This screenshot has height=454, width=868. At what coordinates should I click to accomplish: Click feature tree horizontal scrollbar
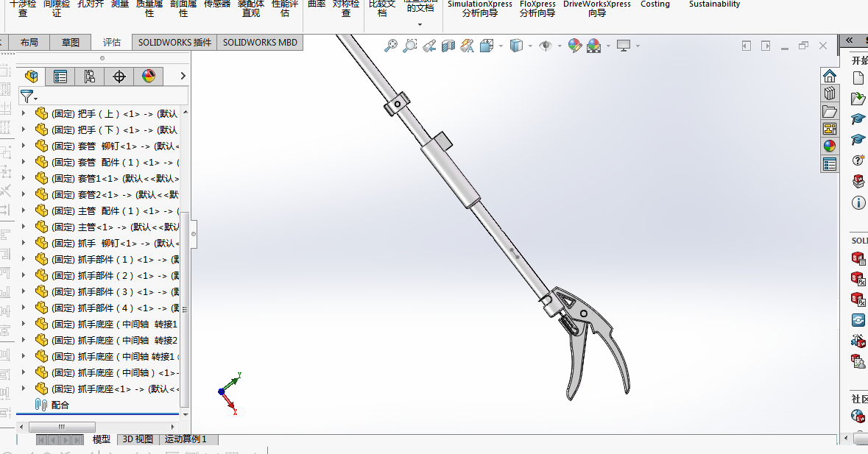(96, 426)
